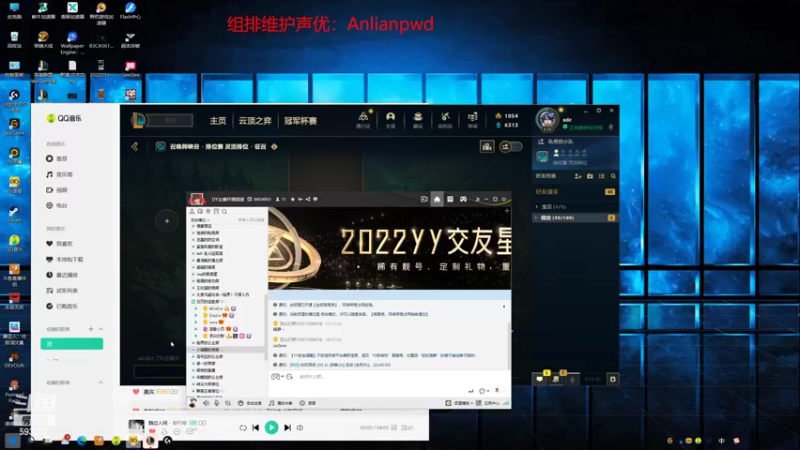This screenshot has height=450, width=800.
Task: Skip to next track in QQ Music
Action: coord(287,428)
